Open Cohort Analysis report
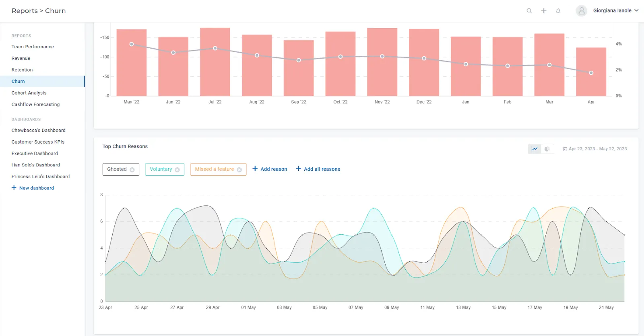The width and height of the screenshot is (644, 336). click(29, 93)
